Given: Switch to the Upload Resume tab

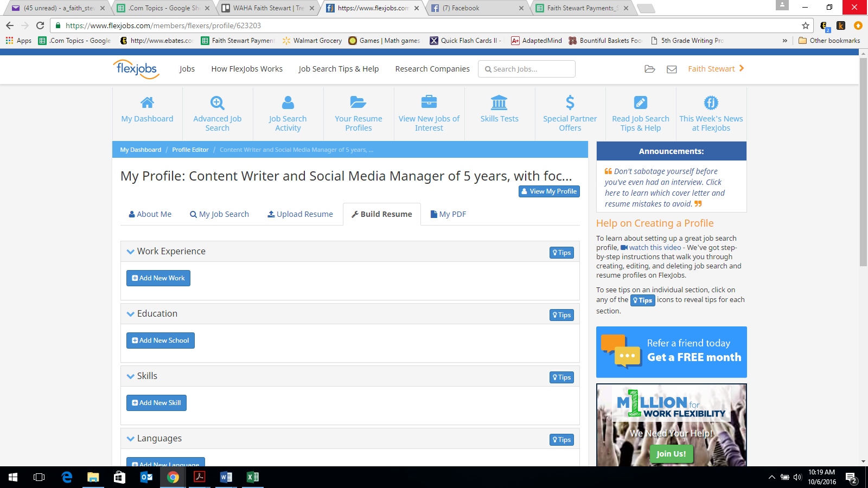Looking at the screenshot, I should pyautogui.click(x=300, y=214).
